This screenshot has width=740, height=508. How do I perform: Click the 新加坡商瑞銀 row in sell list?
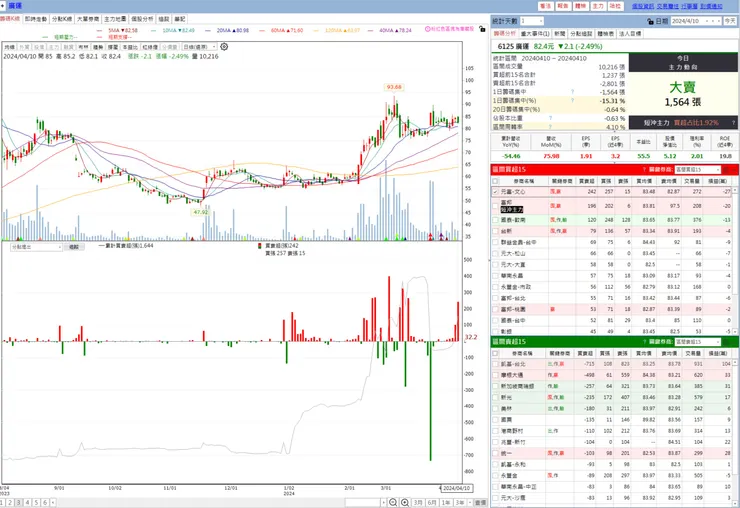coord(614,386)
